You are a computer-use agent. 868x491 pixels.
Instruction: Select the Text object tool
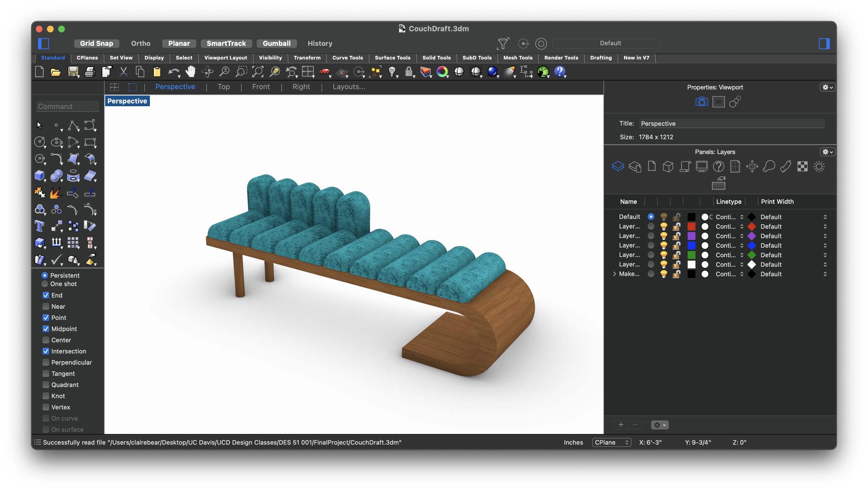click(x=39, y=226)
